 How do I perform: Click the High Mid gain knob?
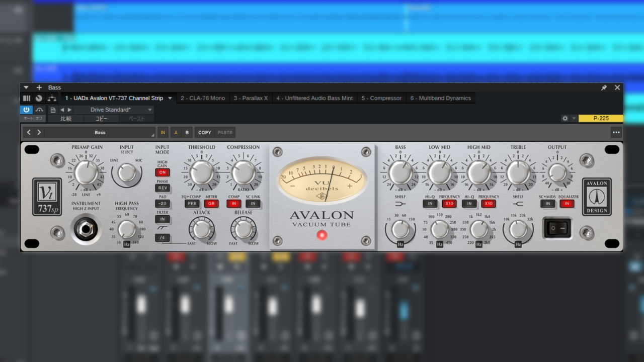tap(478, 173)
